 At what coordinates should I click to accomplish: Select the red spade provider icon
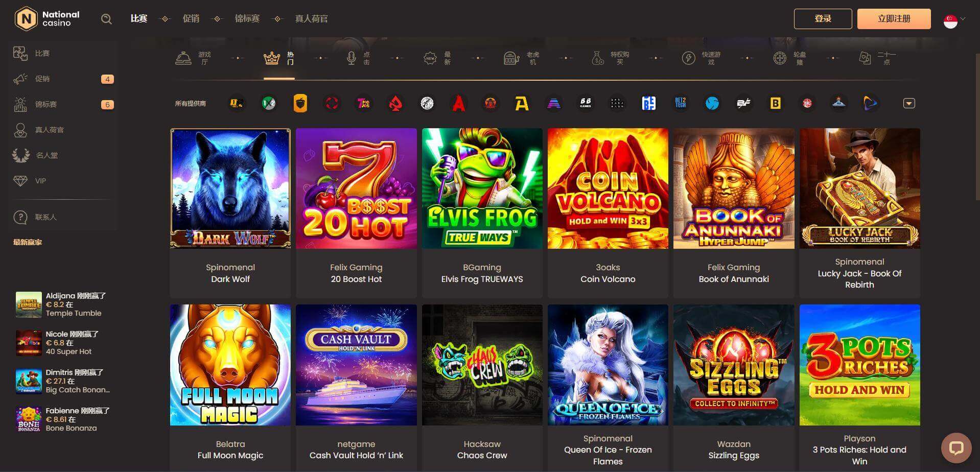(395, 103)
